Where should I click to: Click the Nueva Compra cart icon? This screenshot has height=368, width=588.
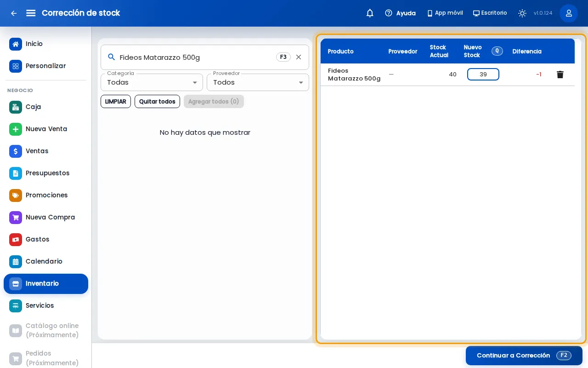[16, 218]
